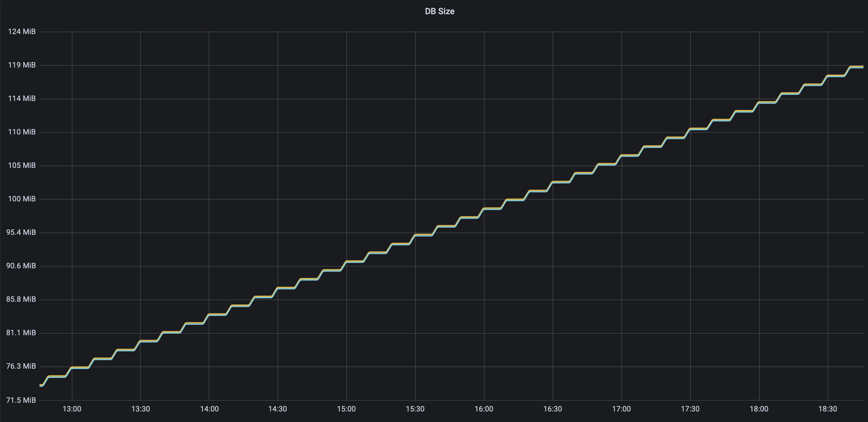Viewport: 868px width, 422px height.
Task: Select the 100 MiB y-axis label
Action: pyautogui.click(x=22, y=199)
